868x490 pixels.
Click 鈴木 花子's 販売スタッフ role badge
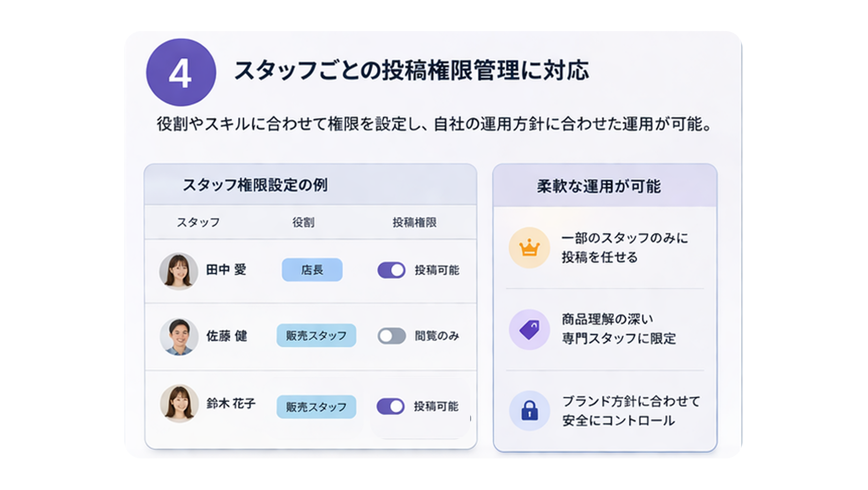click(x=316, y=407)
